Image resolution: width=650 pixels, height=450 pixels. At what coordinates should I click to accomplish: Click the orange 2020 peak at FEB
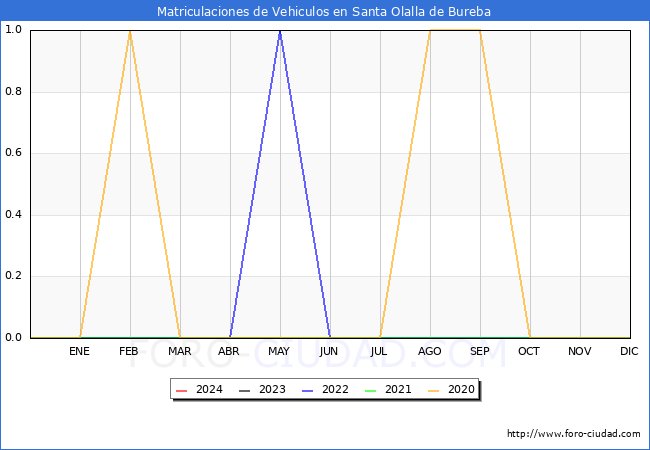[x=130, y=31]
